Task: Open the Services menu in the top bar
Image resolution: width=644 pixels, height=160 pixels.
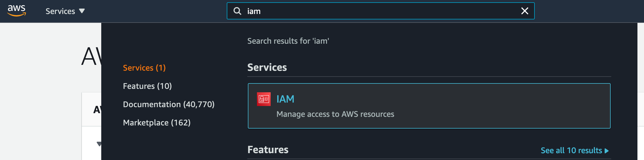Action: 65,11
